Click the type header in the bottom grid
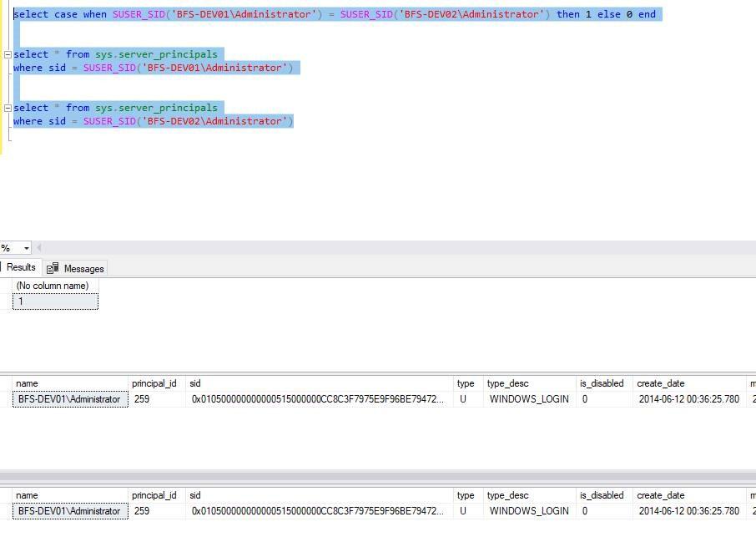The image size is (756, 537). 467,495
